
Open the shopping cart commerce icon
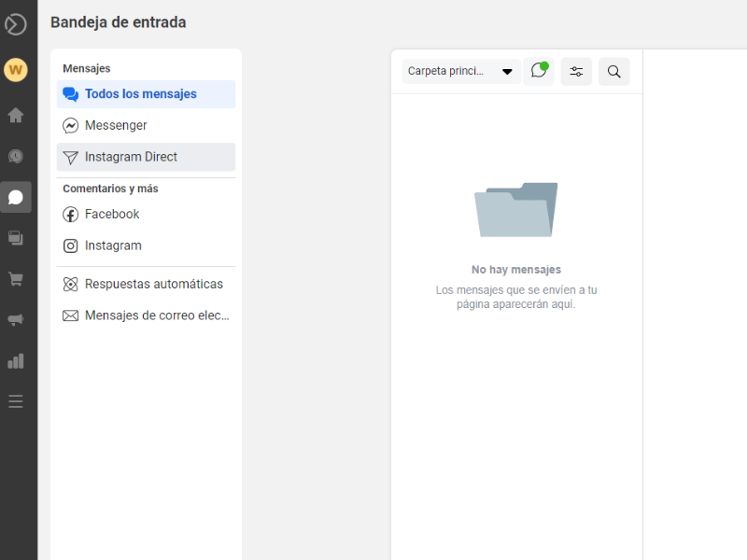[x=16, y=279]
